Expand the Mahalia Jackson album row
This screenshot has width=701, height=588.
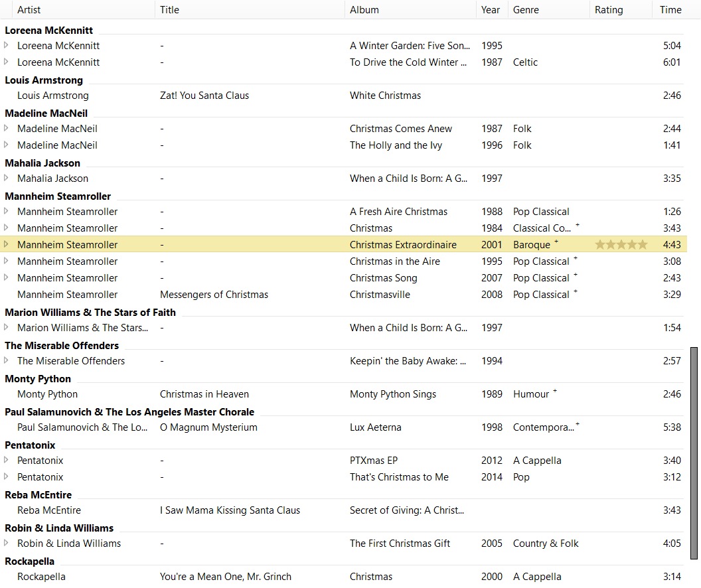click(7, 178)
